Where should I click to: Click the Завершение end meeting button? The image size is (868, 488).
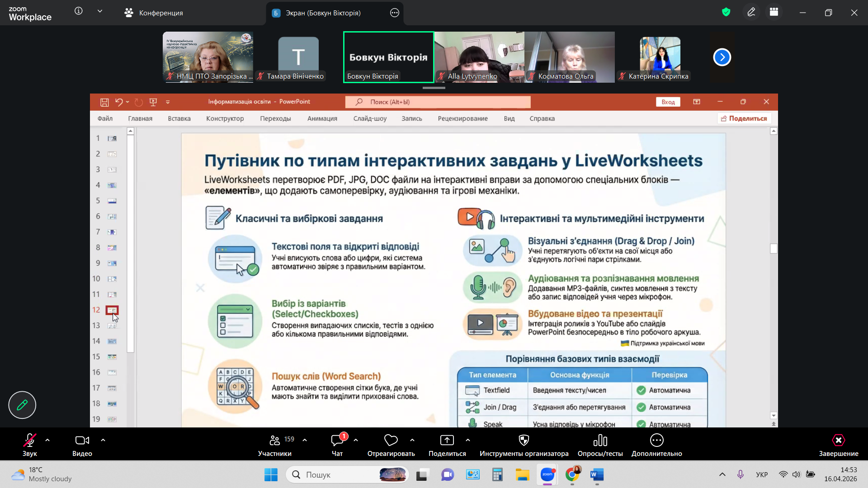pos(839,445)
